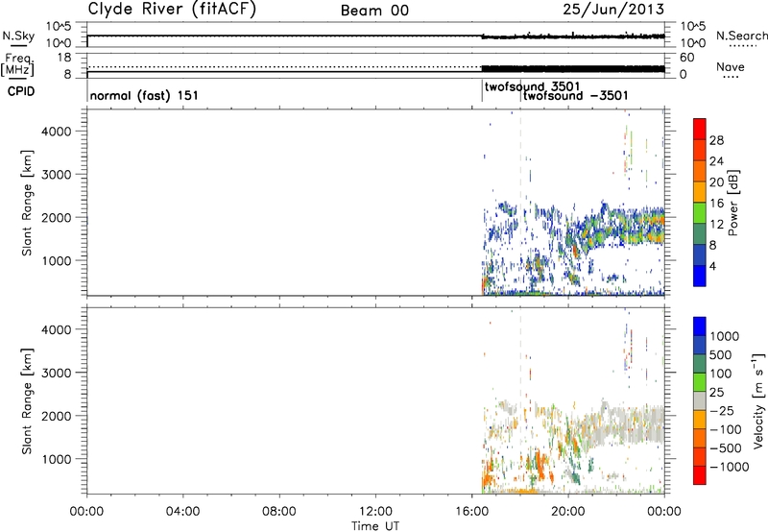Image resolution: width=768 pixels, height=532 pixels.
Task: Click the gray segment of Velocity colorbar
Action: (700, 400)
